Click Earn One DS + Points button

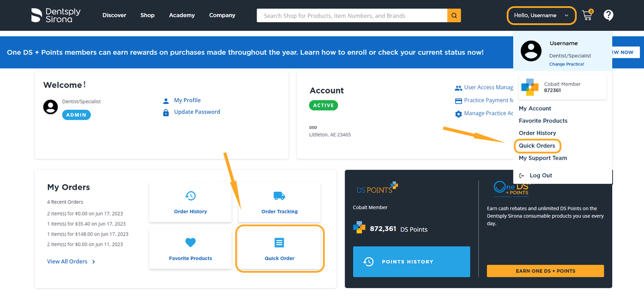545,271
